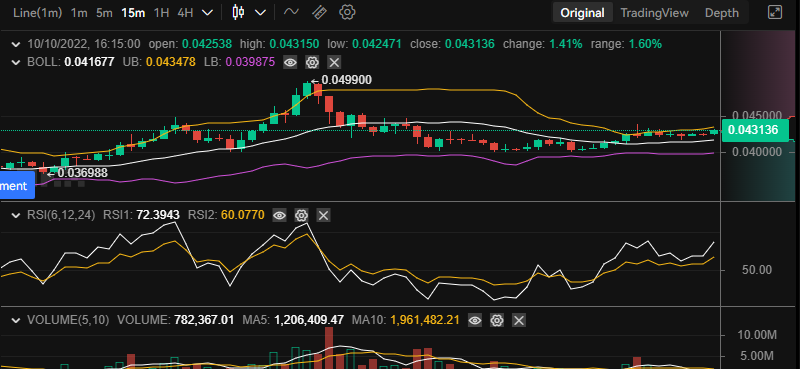
Task: Collapse the VOLUME indicator row
Action: point(17,320)
